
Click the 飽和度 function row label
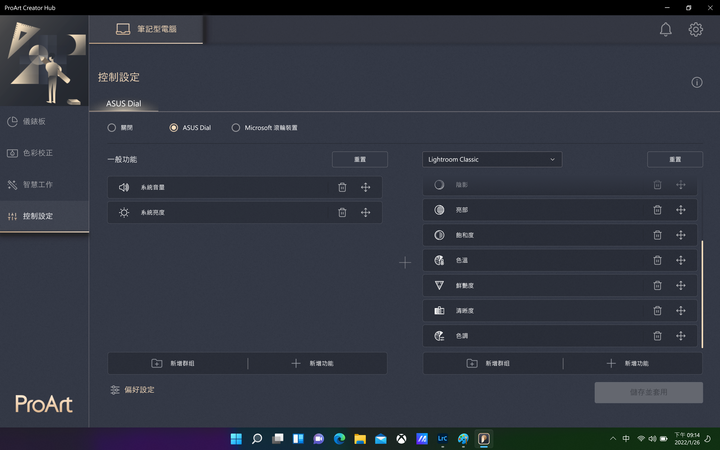pyautogui.click(x=464, y=235)
